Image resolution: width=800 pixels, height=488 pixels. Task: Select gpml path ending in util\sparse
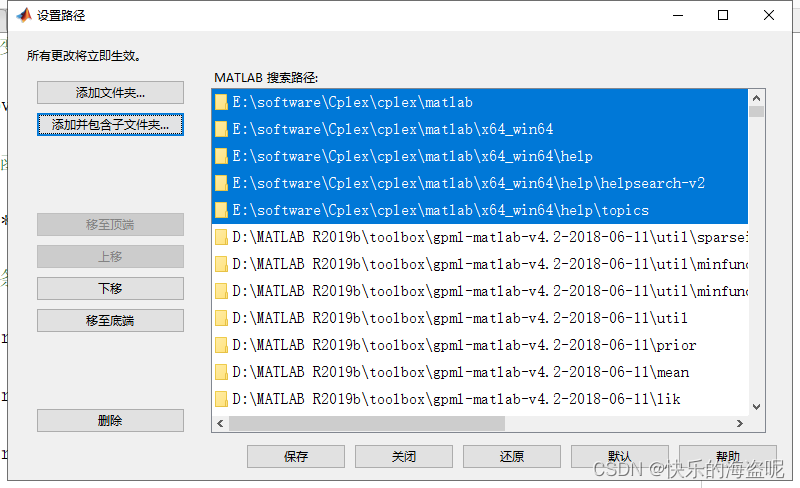(480, 237)
